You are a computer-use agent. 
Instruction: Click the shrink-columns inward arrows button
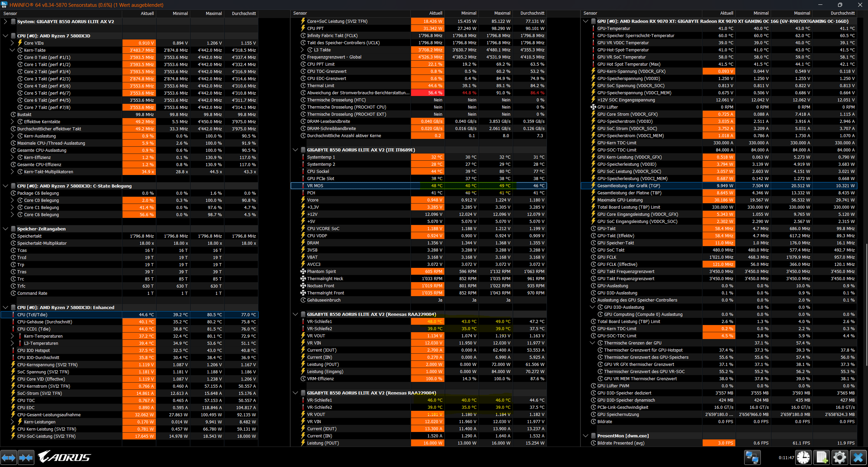26,457
